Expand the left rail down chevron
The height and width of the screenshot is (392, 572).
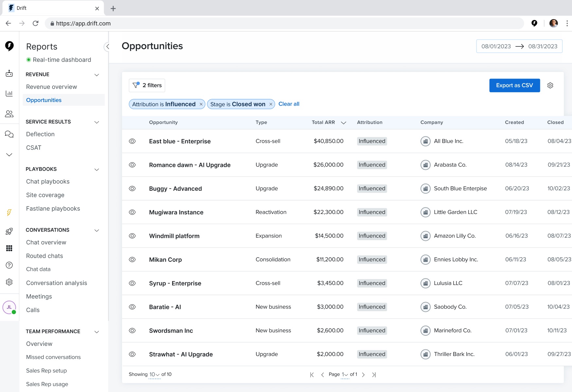(x=9, y=155)
